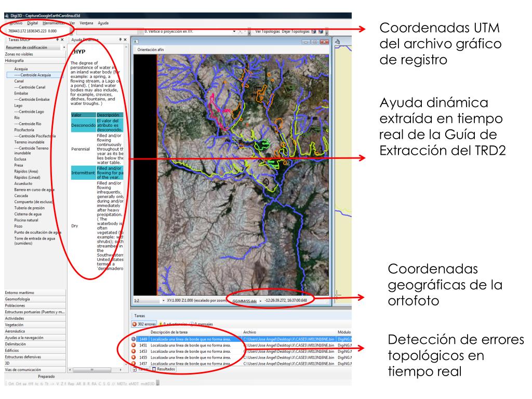Select the Centroide Lago code

[x=29, y=112]
